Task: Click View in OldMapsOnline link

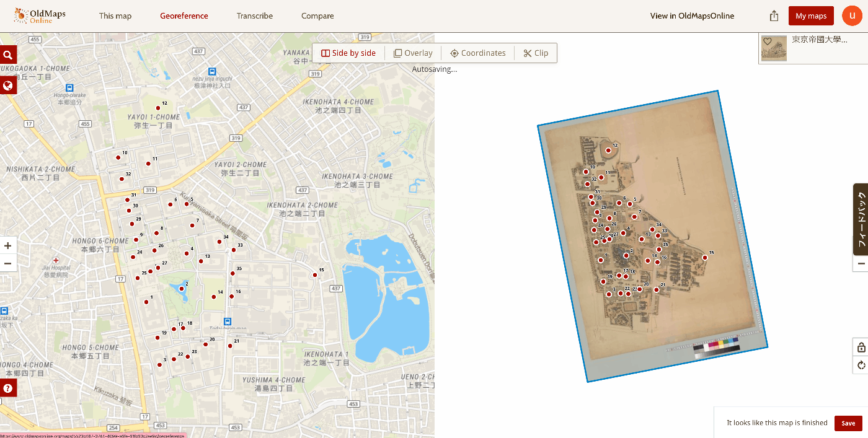Action: tap(692, 16)
